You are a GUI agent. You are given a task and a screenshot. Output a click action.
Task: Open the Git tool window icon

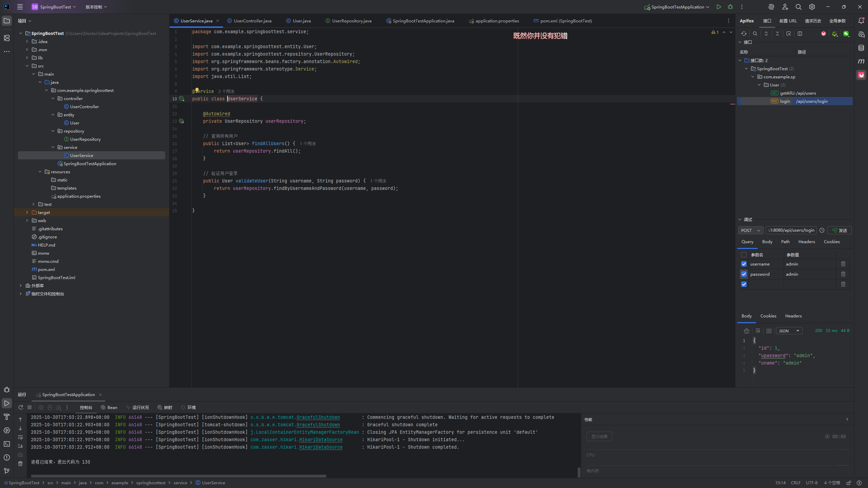point(6,471)
